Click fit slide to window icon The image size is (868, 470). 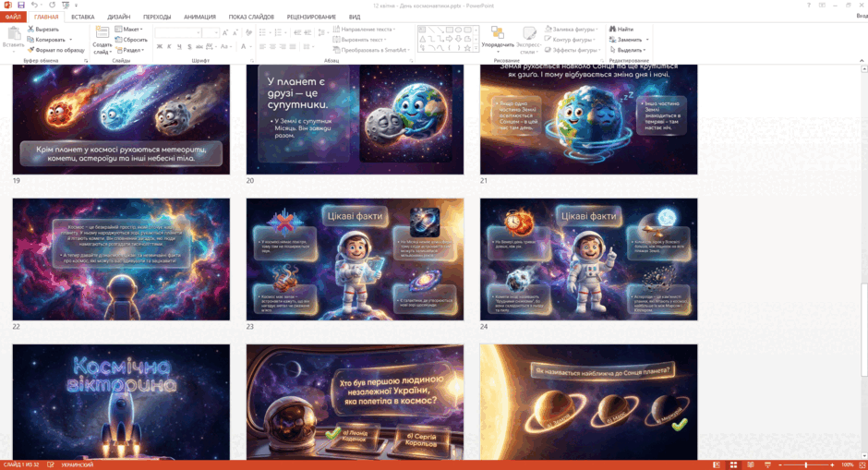coord(862,465)
